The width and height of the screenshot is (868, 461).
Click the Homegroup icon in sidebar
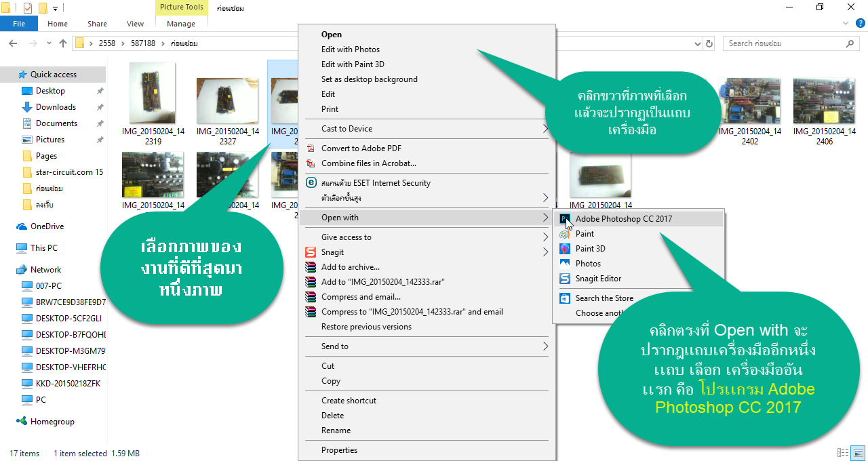(x=22, y=422)
